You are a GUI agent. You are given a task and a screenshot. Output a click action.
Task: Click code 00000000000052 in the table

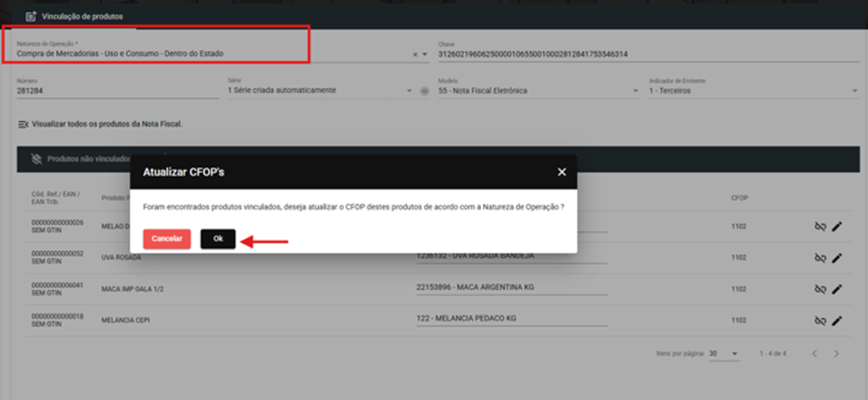point(57,254)
